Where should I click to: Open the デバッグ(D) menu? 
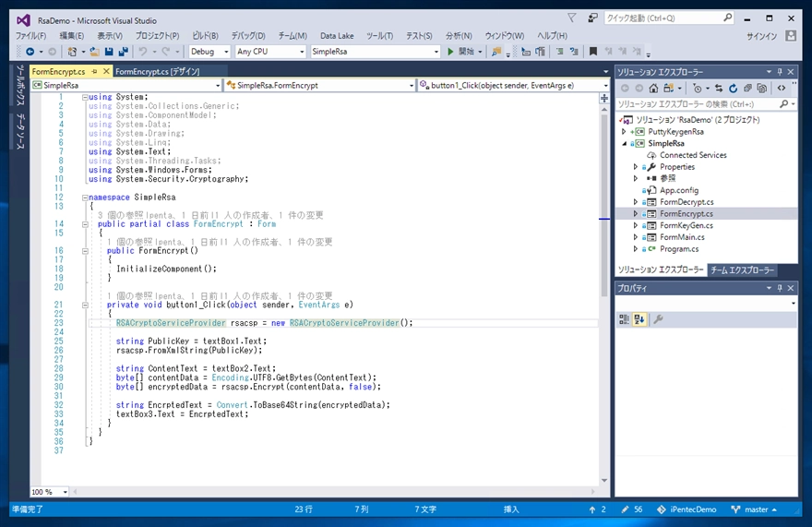click(x=248, y=36)
